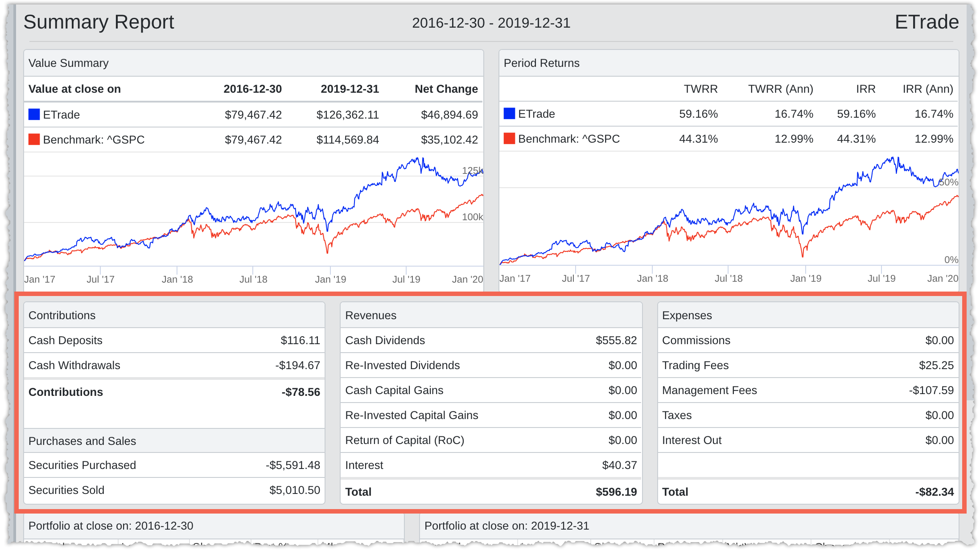This screenshot has height=551, width=980.
Task: Select the Cash Deposits row
Action: tap(174, 340)
